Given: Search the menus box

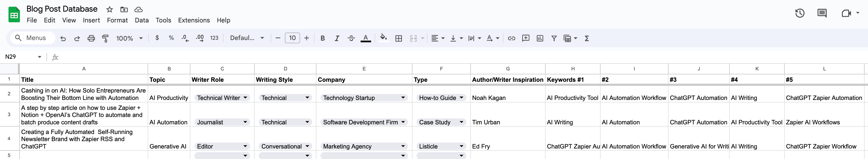Looking at the screenshot, I should click(x=33, y=38).
